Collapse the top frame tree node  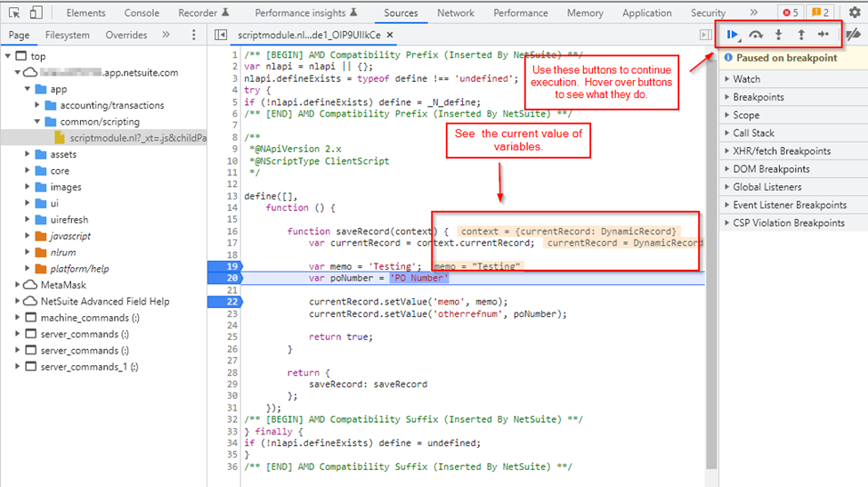click(8, 56)
